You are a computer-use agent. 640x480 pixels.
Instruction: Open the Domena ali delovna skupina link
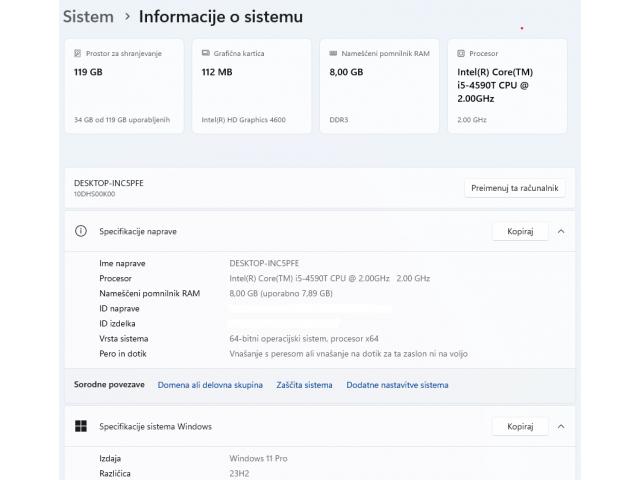point(210,385)
